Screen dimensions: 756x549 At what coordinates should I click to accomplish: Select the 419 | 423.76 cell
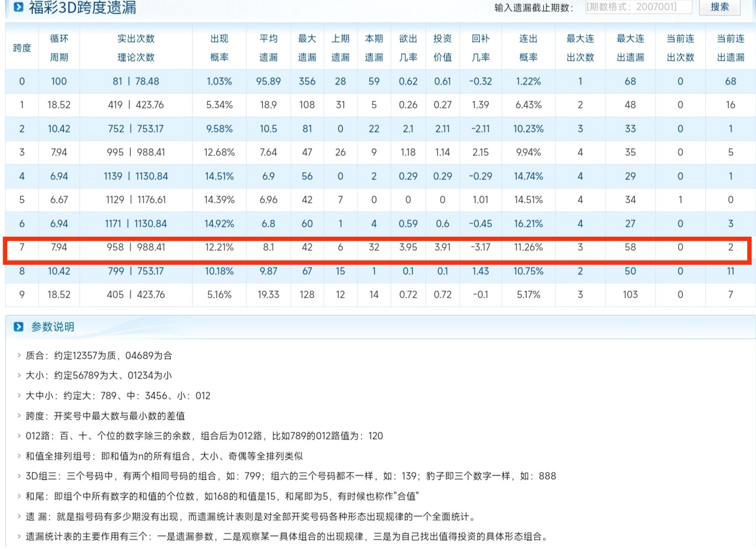136,105
